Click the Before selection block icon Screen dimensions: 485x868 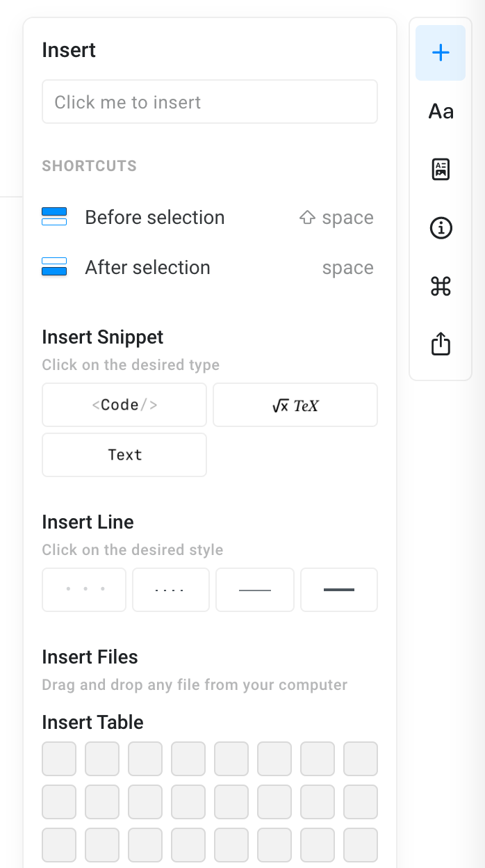point(54,216)
